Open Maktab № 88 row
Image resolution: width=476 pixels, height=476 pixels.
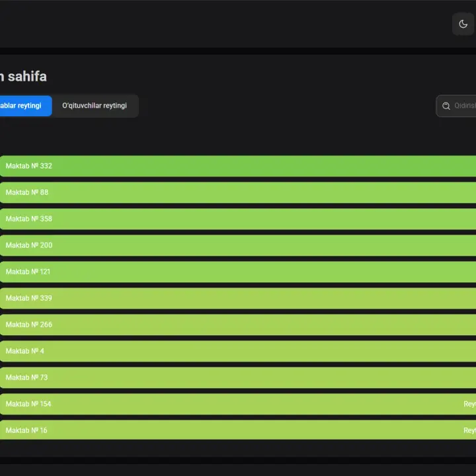pyautogui.click(x=238, y=192)
